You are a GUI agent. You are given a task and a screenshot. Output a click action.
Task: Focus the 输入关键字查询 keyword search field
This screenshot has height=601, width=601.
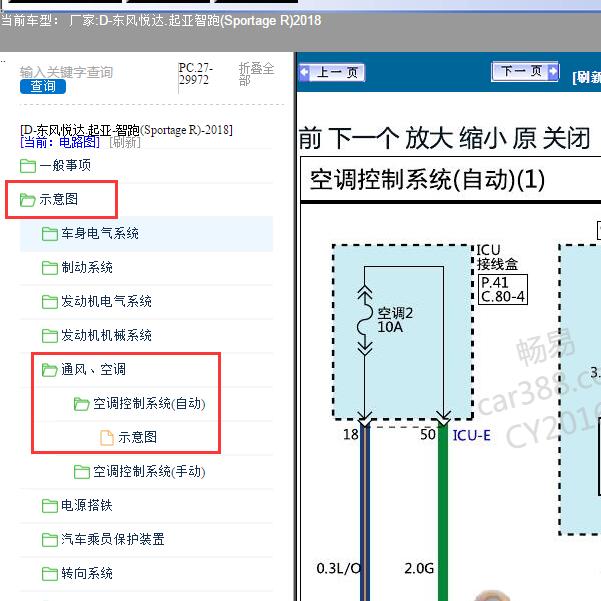pos(66,72)
